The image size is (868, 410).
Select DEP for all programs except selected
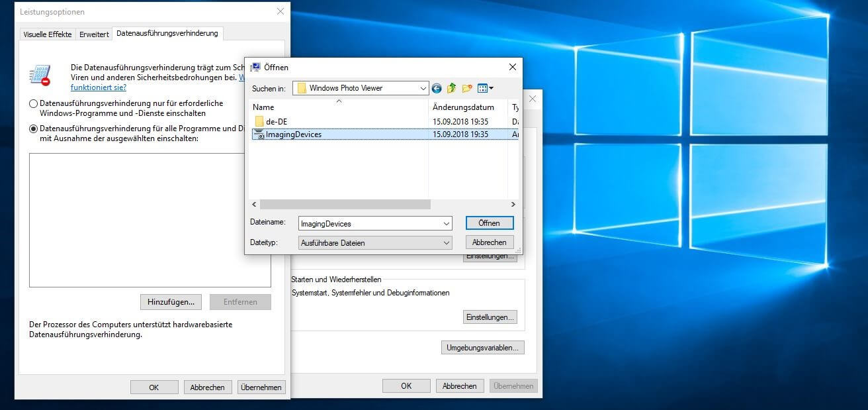[34, 129]
